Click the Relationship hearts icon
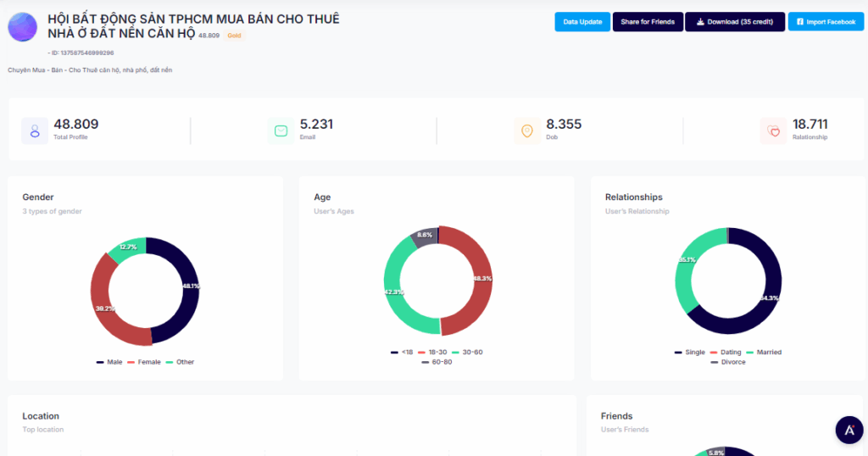Viewport: 868px width, 456px height. coord(773,131)
